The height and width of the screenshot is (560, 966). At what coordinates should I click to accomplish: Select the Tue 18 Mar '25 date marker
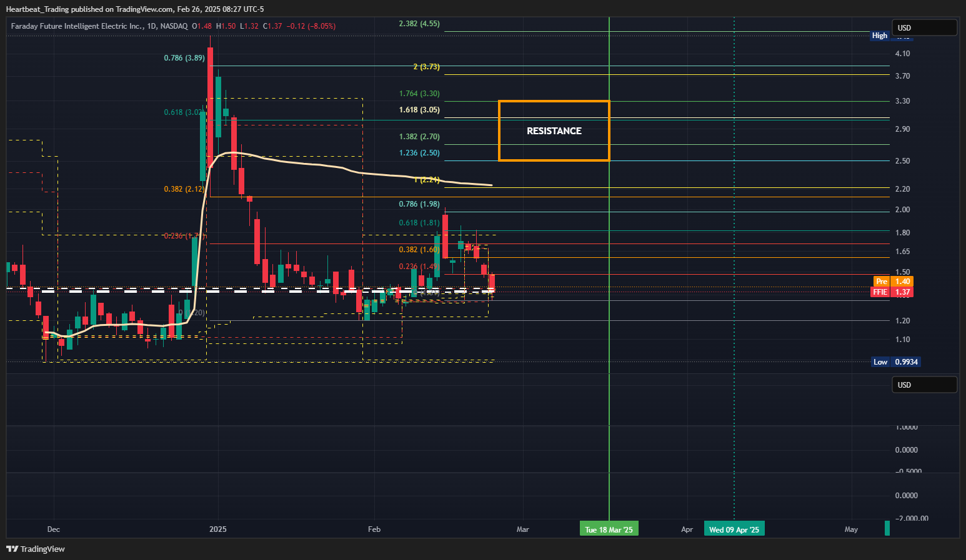(x=609, y=529)
